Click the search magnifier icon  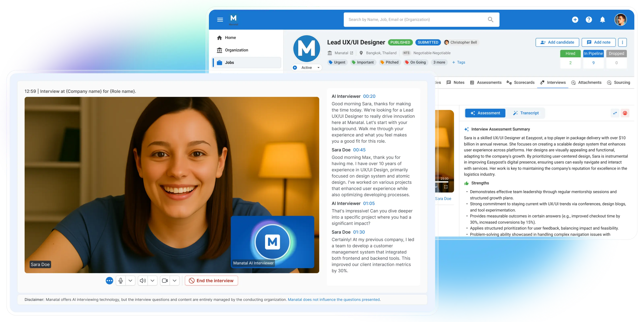pos(490,20)
